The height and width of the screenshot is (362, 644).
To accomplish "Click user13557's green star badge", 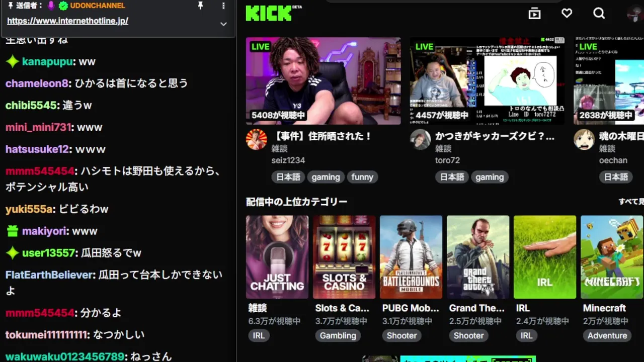I will (12, 253).
